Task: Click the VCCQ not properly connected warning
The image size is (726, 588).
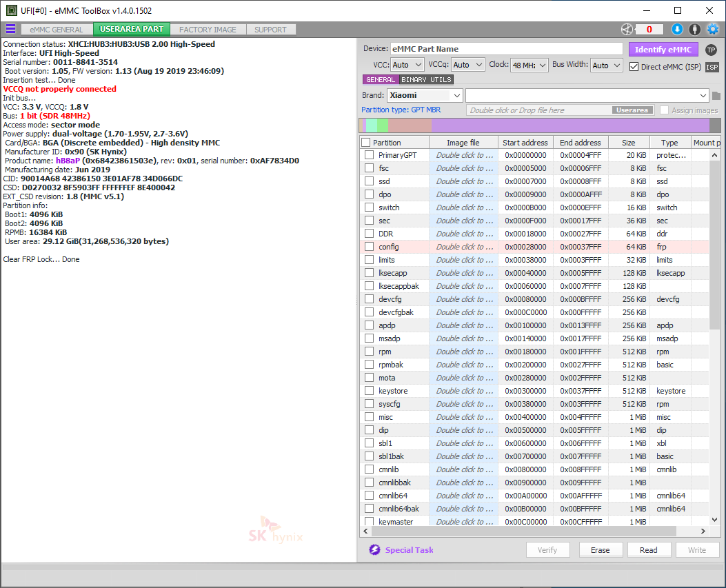Action: coord(60,89)
